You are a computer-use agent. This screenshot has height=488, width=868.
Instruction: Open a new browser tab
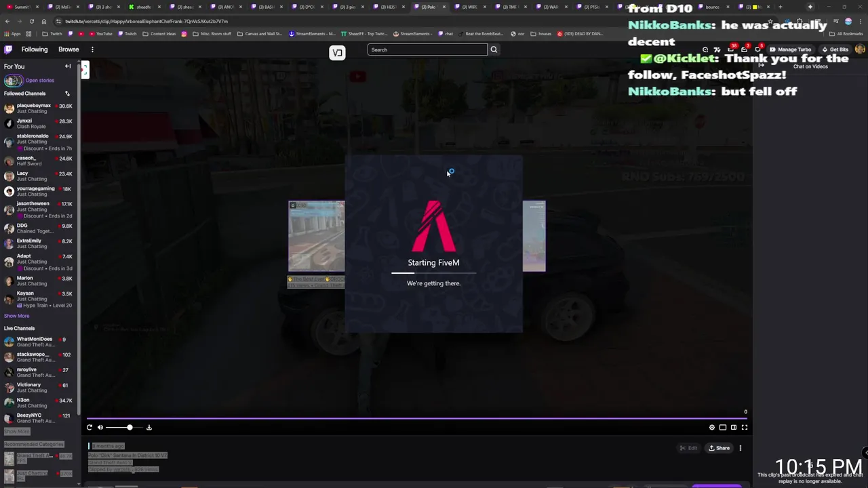pyautogui.click(x=780, y=7)
